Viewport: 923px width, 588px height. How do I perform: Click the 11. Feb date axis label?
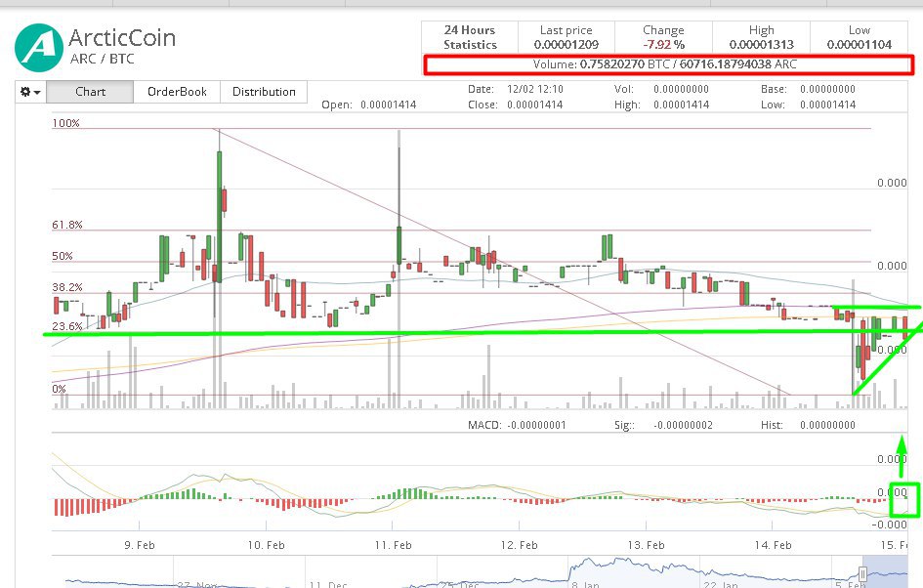pyautogui.click(x=394, y=545)
